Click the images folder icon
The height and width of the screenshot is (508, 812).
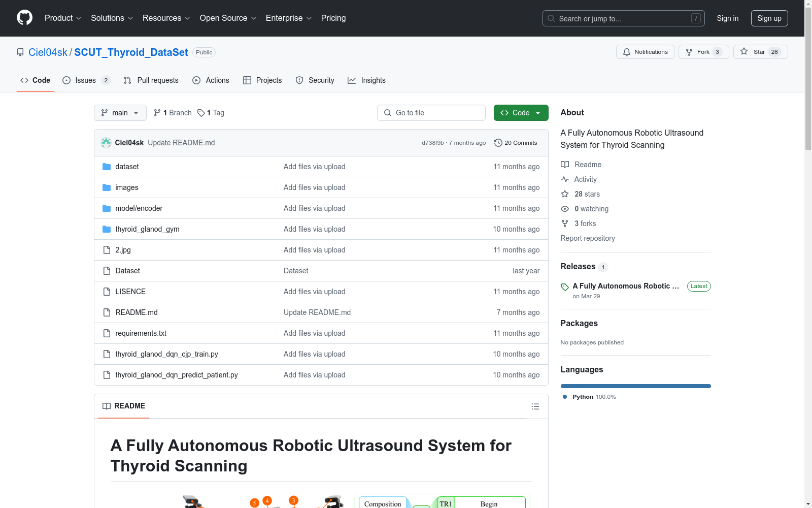coord(107,187)
